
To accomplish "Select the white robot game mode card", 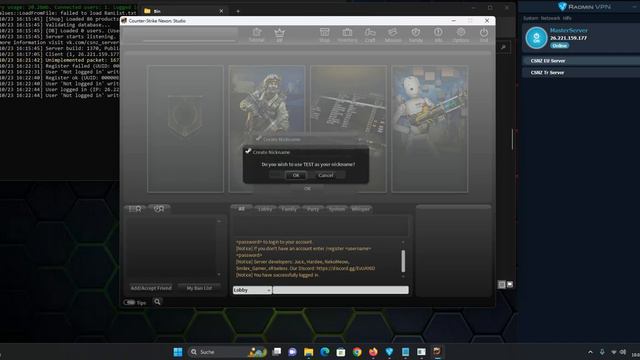I will 430,129.
